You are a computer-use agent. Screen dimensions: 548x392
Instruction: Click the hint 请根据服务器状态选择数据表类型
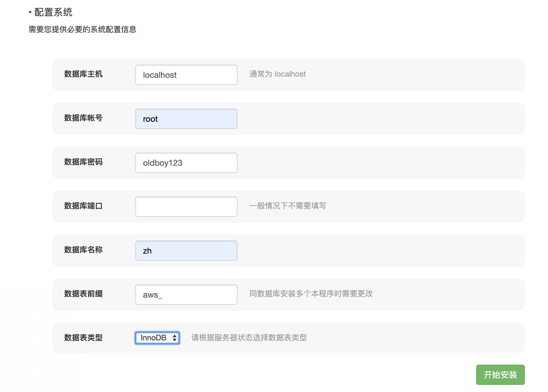249,338
